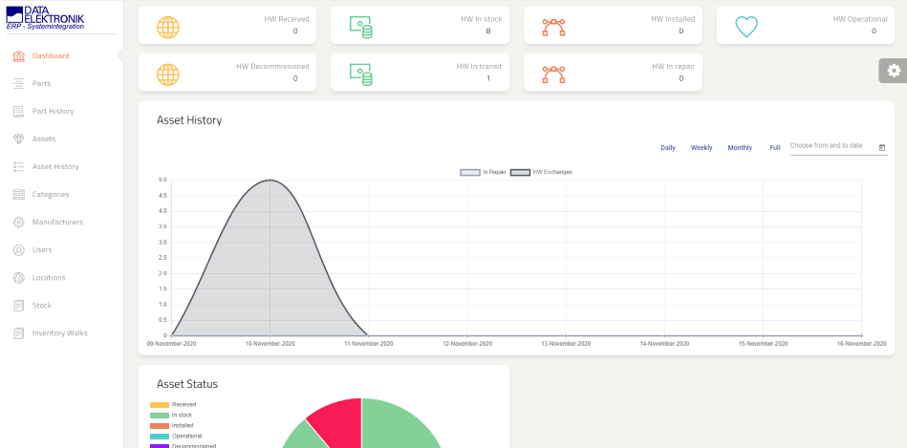Open the Stock page

(x=42, y=306)
